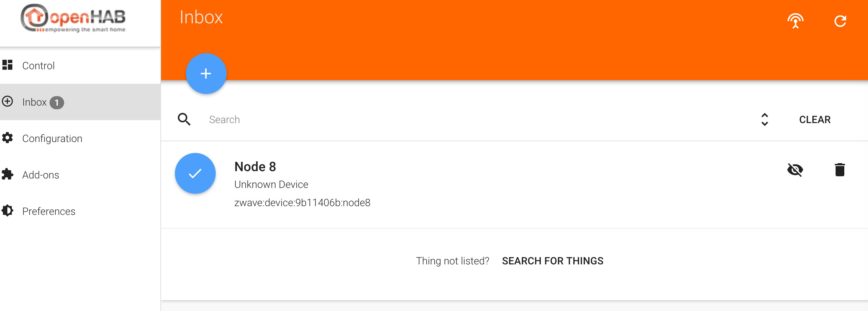The image size is (868, 311).
Task: Click the Add-ons puzzle piece icon
Action: tap(7, 174)
